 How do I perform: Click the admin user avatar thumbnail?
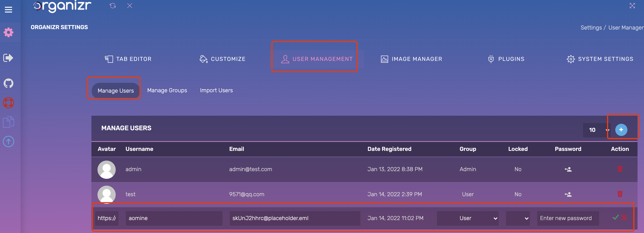[107, 169]
